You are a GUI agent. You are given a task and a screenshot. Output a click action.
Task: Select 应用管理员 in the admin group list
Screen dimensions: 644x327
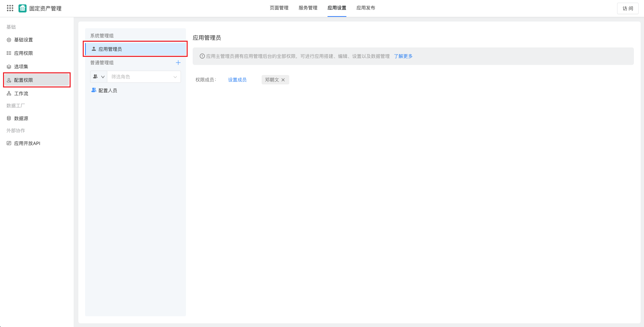point(111,49)
